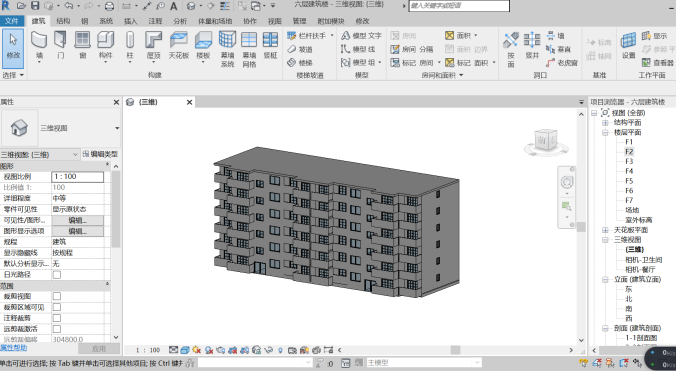This screenshot has height=371, width=676.
Task: Toggle the Crop View (裁剪视图) checkbox
Action: point(57,296)
